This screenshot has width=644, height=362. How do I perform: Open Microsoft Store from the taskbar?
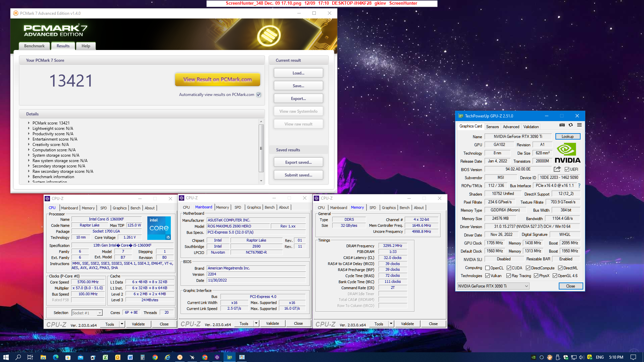click(x=68, y=357)
